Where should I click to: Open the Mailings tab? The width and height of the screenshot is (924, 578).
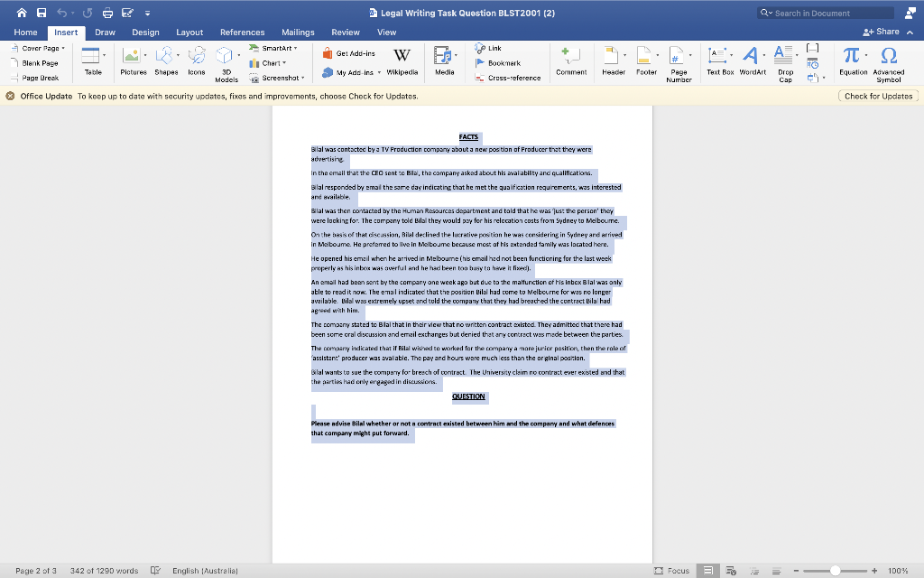tap(298, 33)
